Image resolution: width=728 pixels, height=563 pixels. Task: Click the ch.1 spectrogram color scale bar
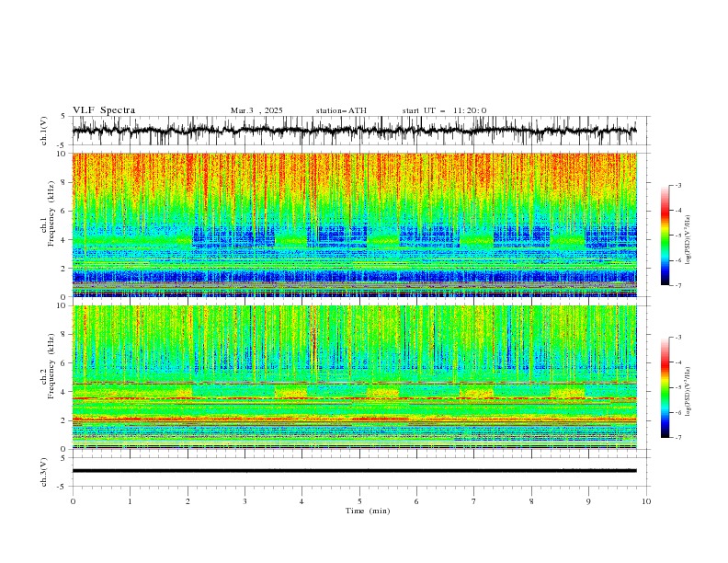[x=665, y=236]
